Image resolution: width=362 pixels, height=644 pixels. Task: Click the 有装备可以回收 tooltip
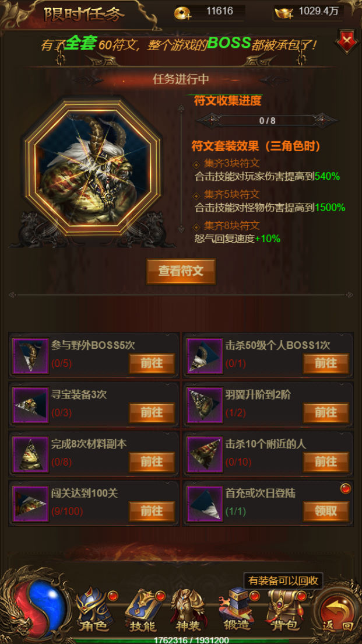tap(283, 581)
